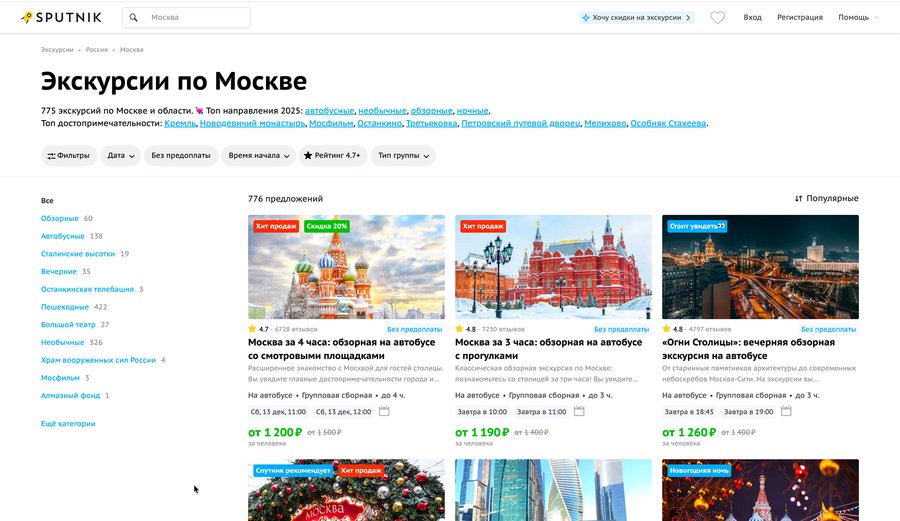
Task: Select the Необычные category
Action: [63, 343]
